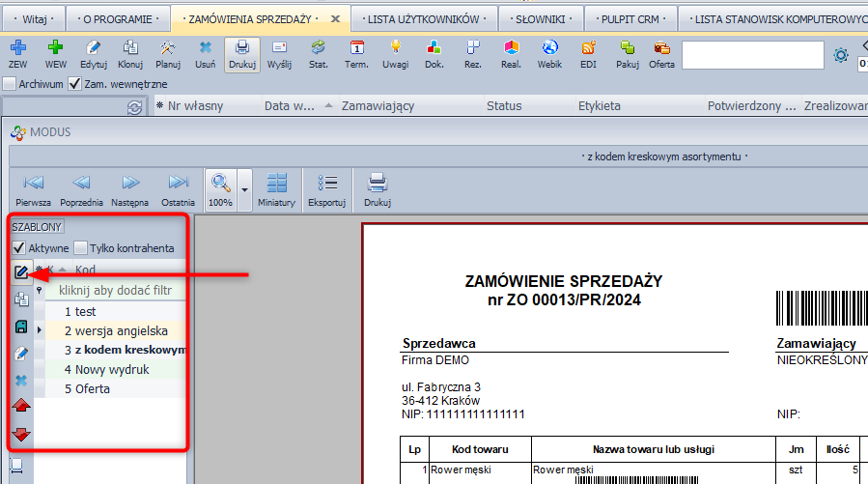Open the Stat. status icon
This screenshot has height=484, width=868.
[x=318, y=48]
